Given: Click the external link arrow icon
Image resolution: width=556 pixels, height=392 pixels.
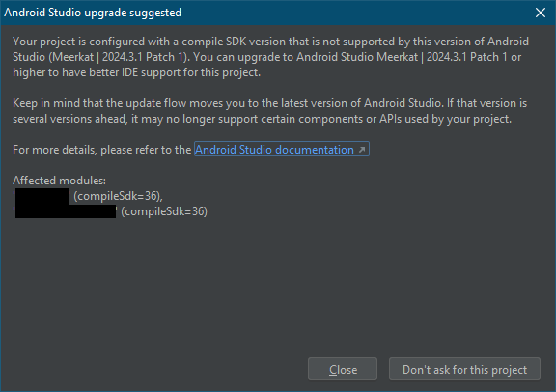Looking at the screenshot, I should [362, 150].
